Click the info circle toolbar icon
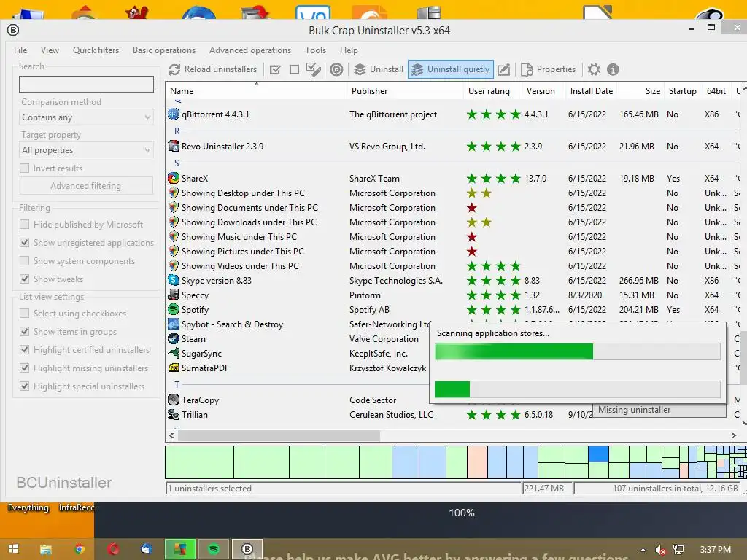The width and height of the screenshot is (747, 560). click(x=613, y=69)
